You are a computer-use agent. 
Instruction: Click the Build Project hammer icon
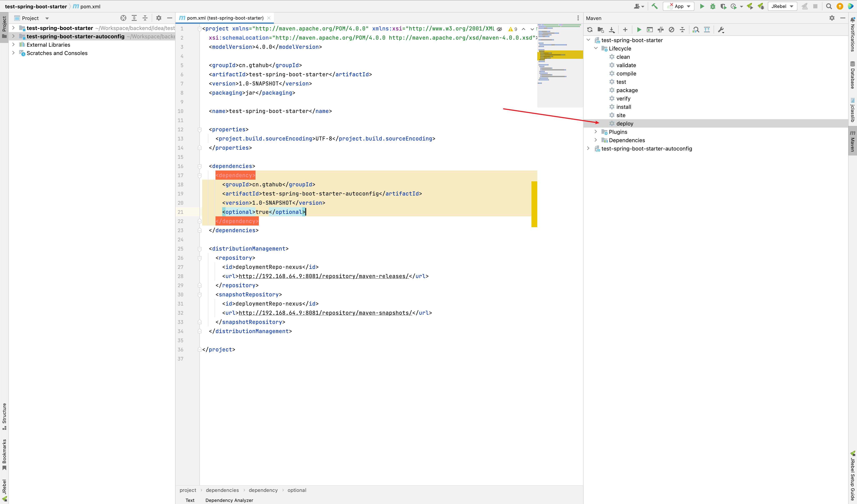coord(654,6)
